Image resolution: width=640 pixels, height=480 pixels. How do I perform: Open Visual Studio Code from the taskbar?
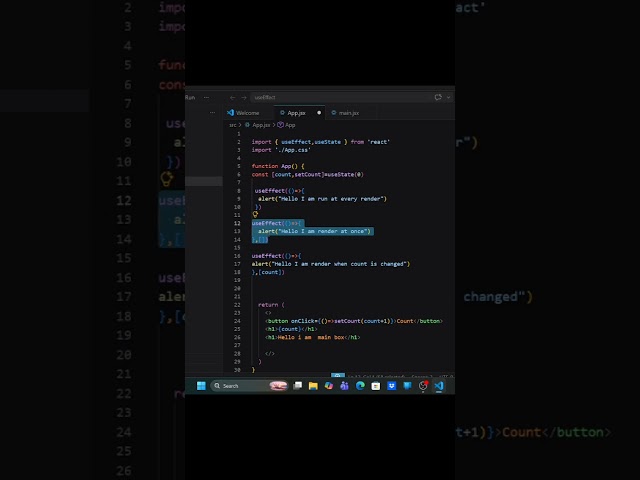pos(439,386)
